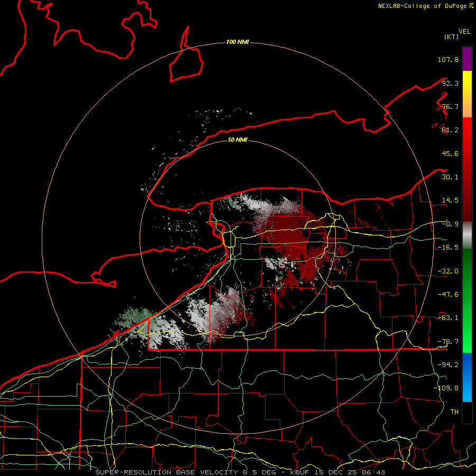Click the -109.8 velocity scale value
The width and height of the screenshot is (476, 476).
pos(446,388)
